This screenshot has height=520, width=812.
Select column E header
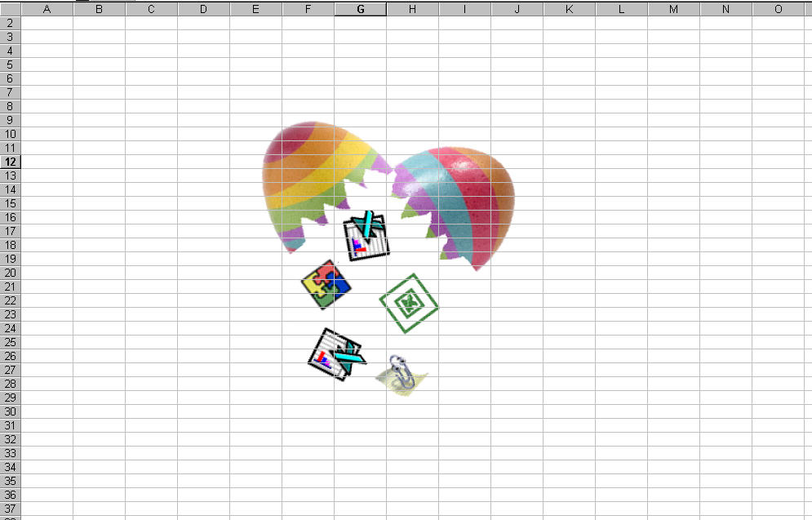click(x=255, y=9)
